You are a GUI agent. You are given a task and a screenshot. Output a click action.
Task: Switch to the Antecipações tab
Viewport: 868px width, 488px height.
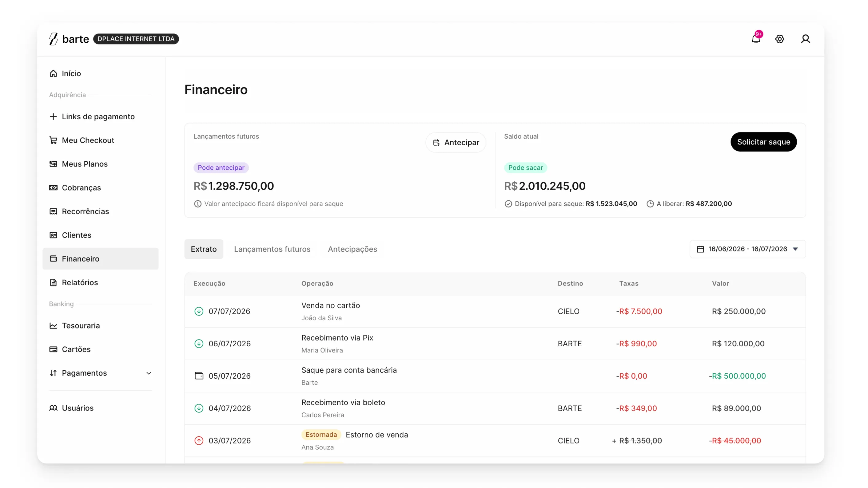point(352,249)
